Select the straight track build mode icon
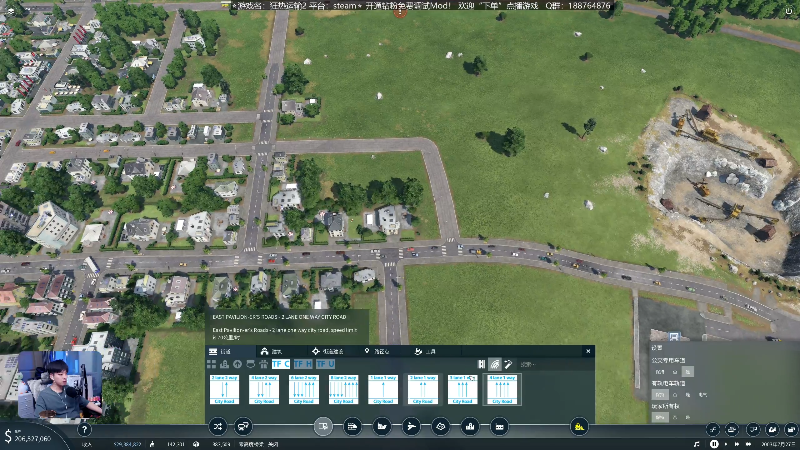The image size is (800, 450). pos(481,364)
